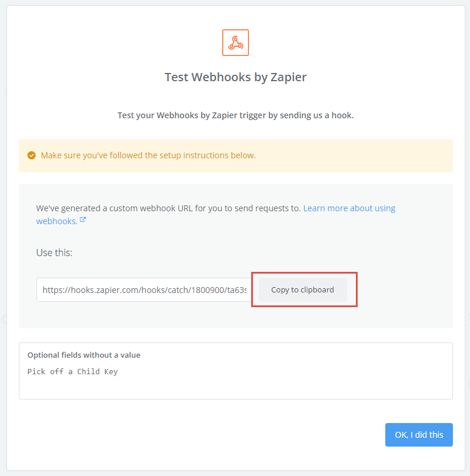
Task: Click the Use this label
Action: pos(54,252)
